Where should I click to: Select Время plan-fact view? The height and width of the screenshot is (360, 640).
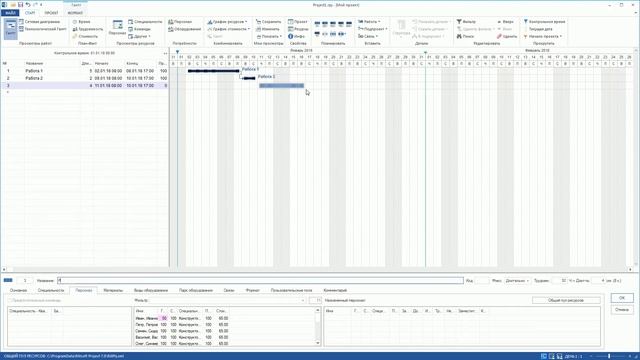point(82,22)
